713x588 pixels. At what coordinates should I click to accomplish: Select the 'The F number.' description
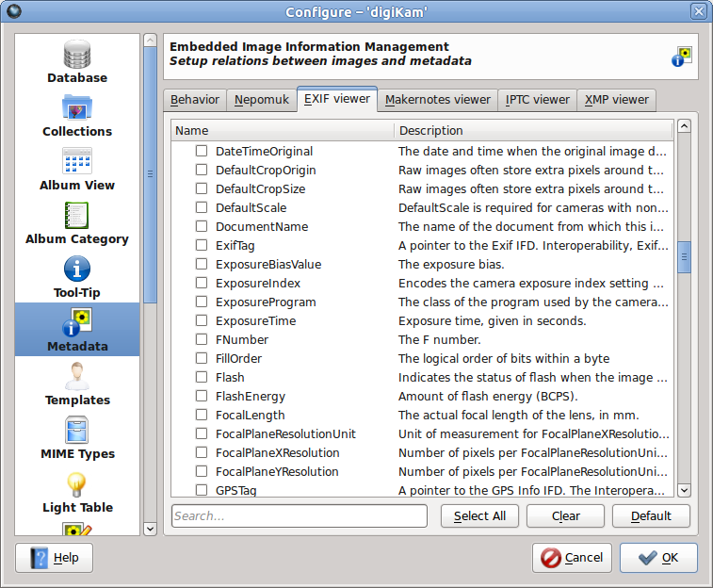point(439,340)
